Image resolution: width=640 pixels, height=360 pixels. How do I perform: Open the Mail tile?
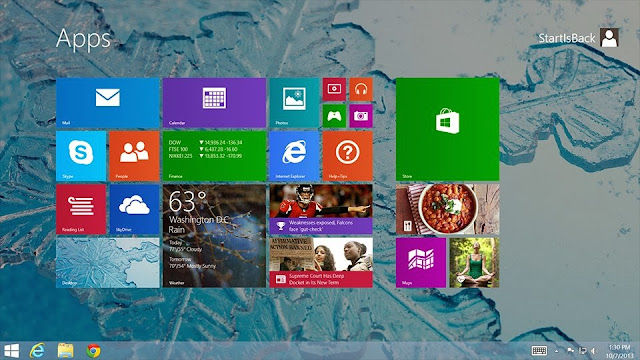(x=107, y=103)
